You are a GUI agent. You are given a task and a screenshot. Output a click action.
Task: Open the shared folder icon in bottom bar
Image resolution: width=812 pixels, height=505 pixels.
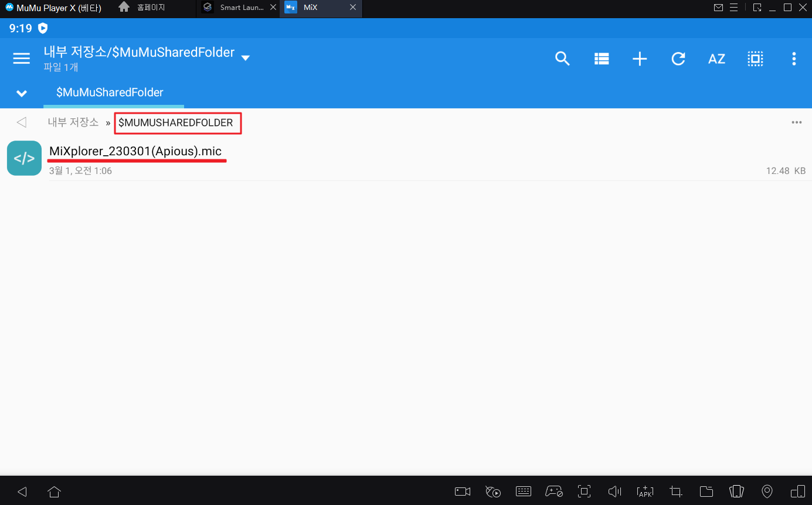coord(706,491)
